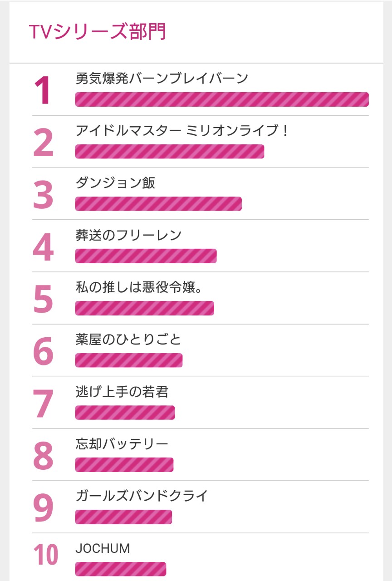Click the rank 10 number
392x581 pixels.
46,555
